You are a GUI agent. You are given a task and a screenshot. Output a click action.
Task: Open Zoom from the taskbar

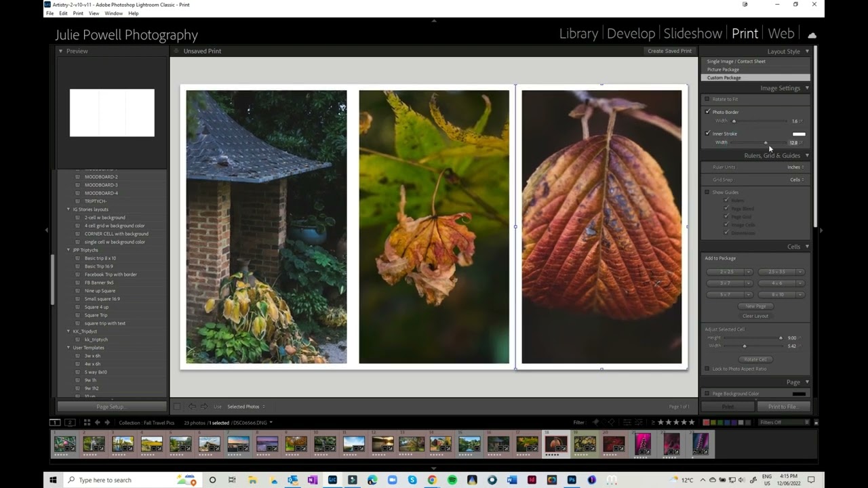(x=393, y=480)
